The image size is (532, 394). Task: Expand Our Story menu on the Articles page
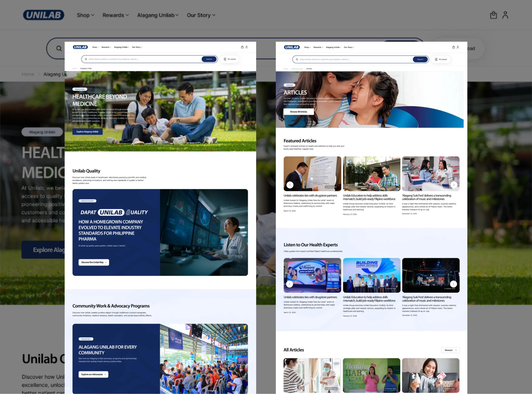[x=349, y=47]
